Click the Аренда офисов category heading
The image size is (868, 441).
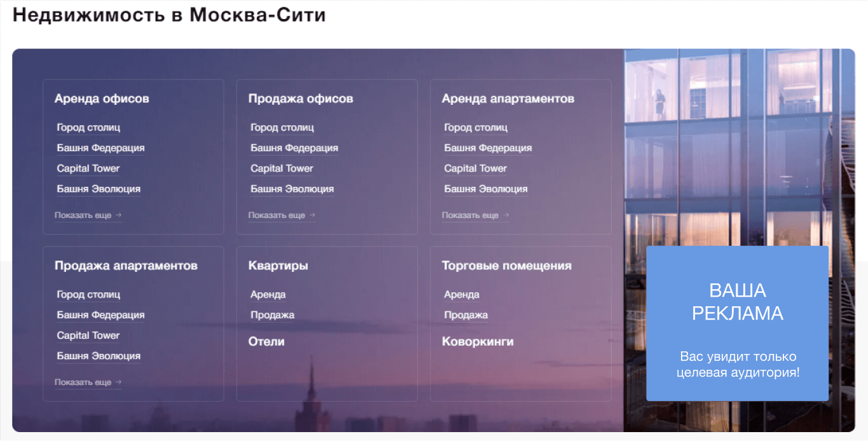(x=102, y=98)
